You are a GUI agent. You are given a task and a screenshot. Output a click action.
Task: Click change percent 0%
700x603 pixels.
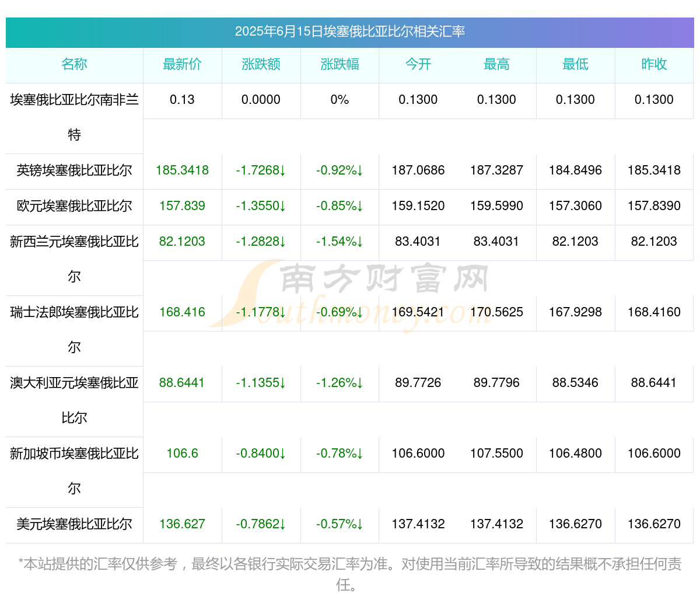339,100
